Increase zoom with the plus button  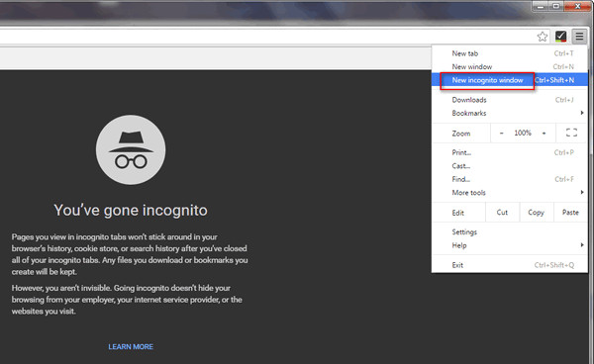(544, 134)
